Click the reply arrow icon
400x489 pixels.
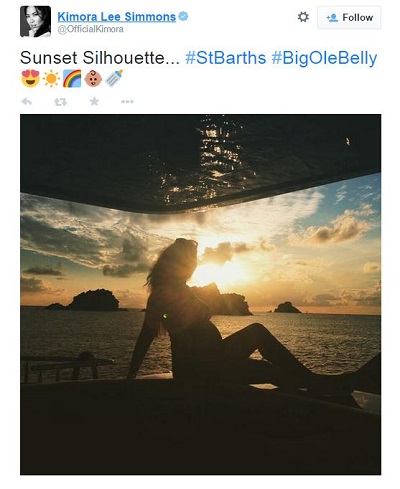coord(26,101)
